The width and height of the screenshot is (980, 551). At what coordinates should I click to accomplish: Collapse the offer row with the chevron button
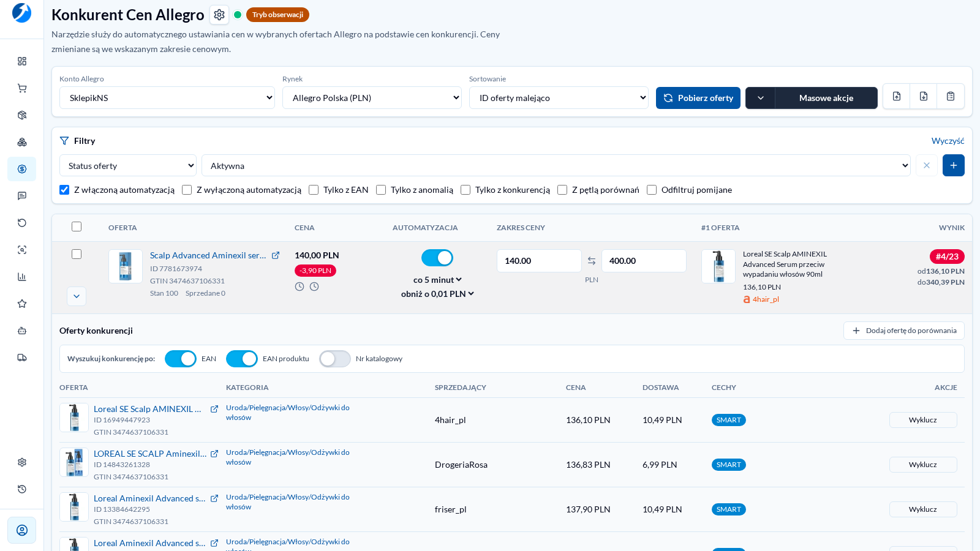pyautogui.click(x=77, y=296)
